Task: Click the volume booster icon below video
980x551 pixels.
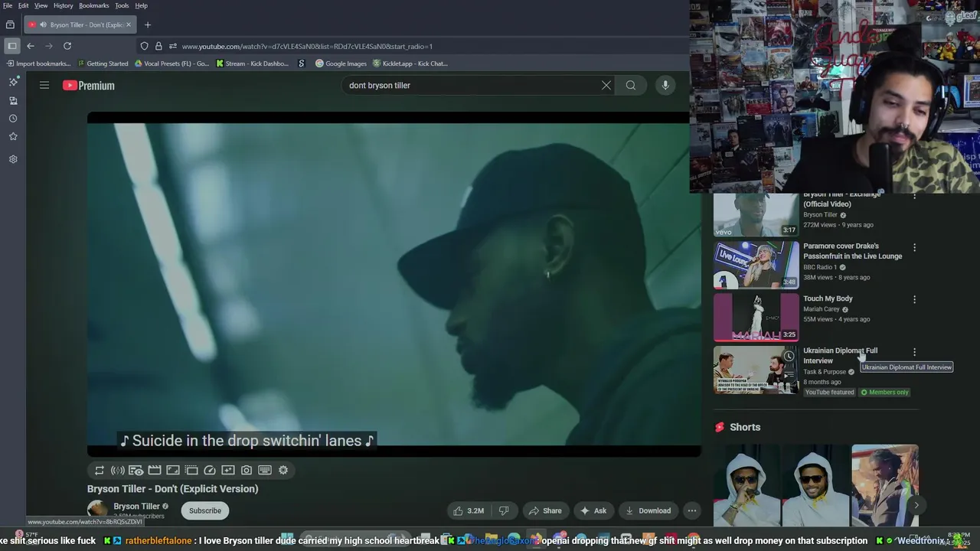Action: coord(118,471)
